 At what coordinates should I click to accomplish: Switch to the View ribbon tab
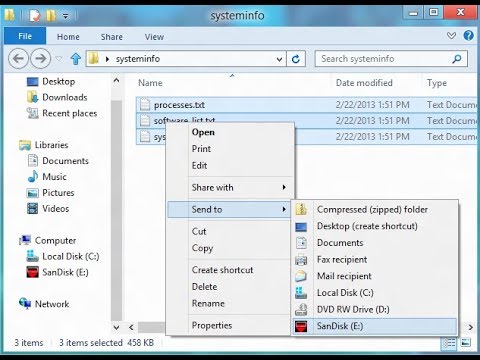pyautogui.click(x=154, y=37)
